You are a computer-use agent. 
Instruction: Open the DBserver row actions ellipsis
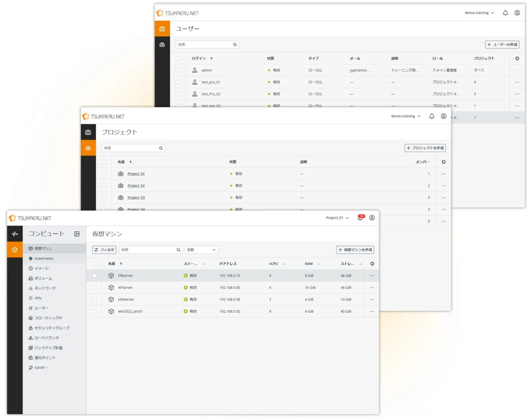tap(372, 276)
